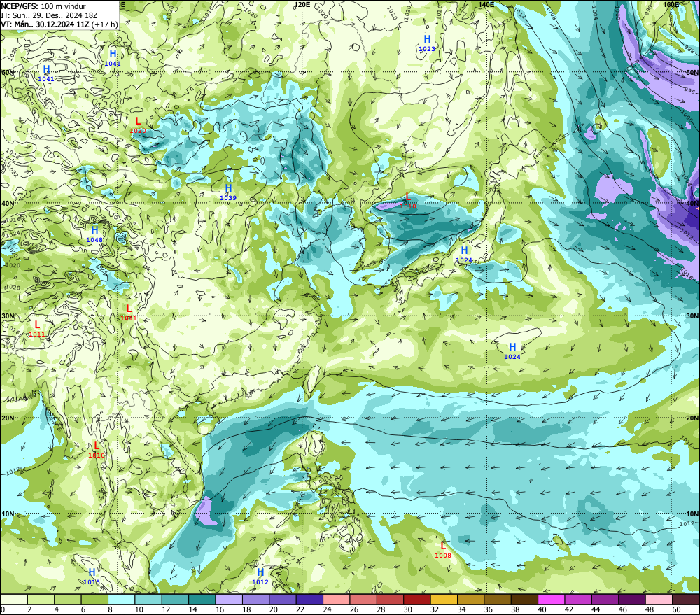This screenshot has height=615, width=700.
Task: Pick the lavender 16–18 legend swatch
Action: 229,599
